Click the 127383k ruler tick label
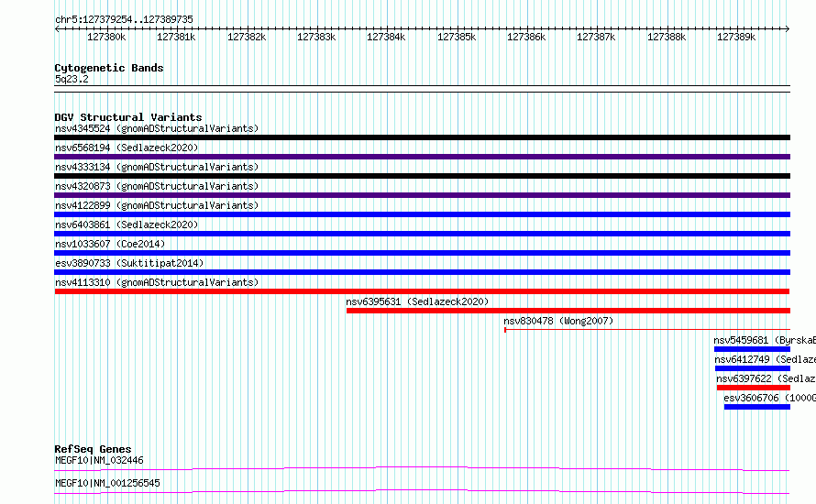 coord(316,37)
